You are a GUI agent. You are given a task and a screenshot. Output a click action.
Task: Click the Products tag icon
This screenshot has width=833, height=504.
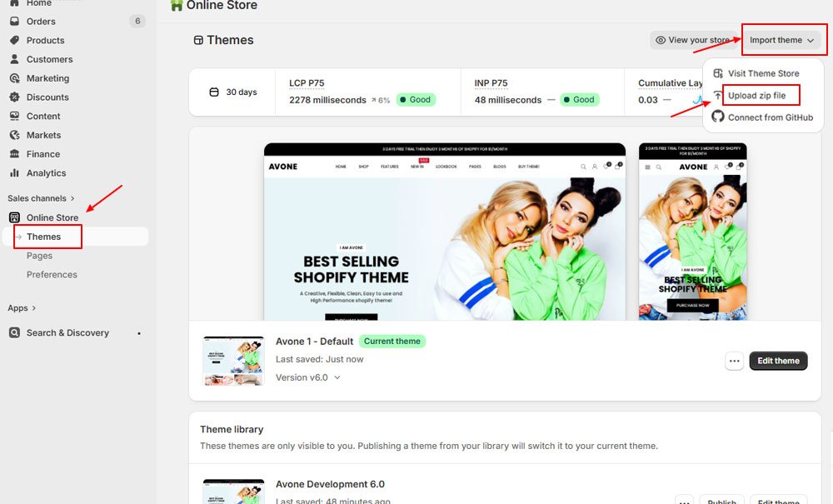point(14,40)
